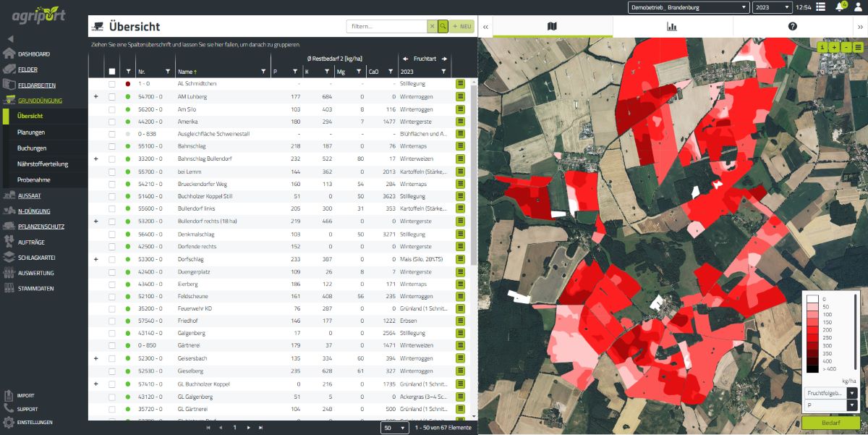Image resolution: width=868 pixels, height=435 pixels.
Task: Click the map info 'i' button
Action: 822,47
